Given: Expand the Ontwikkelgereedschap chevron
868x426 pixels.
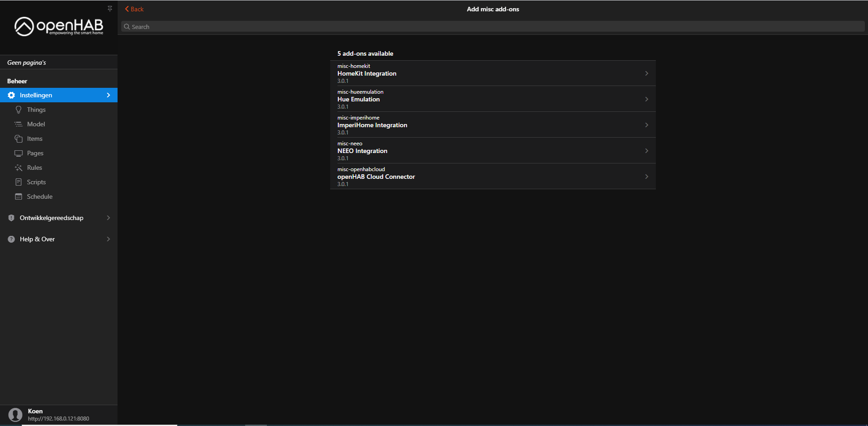Looking at the screenshot, I should 109,218.
